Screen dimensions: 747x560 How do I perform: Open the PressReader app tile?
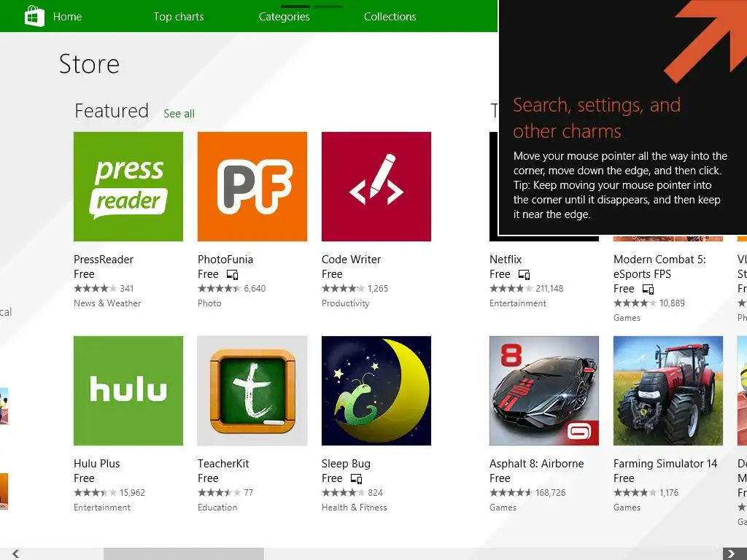click(x=128, y=187)
